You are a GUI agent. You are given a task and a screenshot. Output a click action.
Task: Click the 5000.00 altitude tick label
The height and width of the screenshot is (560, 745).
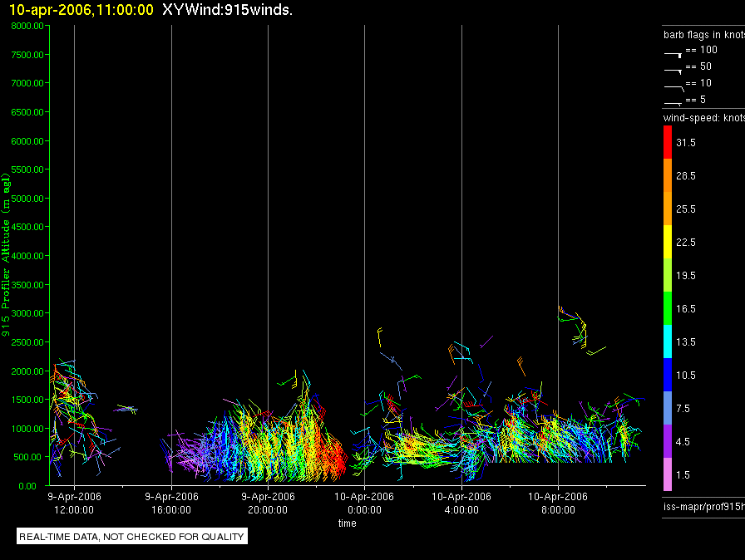click(27, 199)
